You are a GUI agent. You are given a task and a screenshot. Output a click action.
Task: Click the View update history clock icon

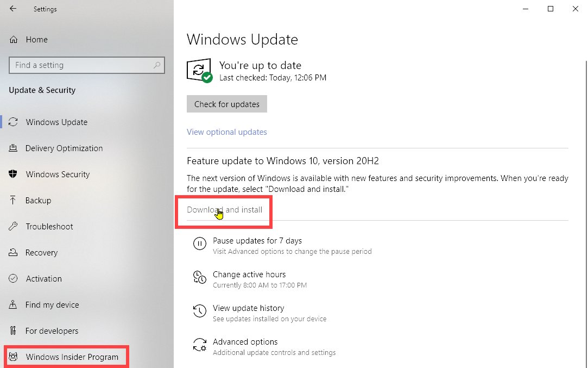click(x=199, y=311)
